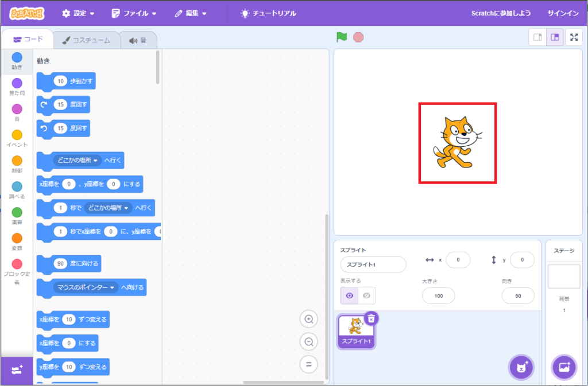Open the choose sprite cat button
This screenshot has width=588, height=386.
(x=521, y=367)
